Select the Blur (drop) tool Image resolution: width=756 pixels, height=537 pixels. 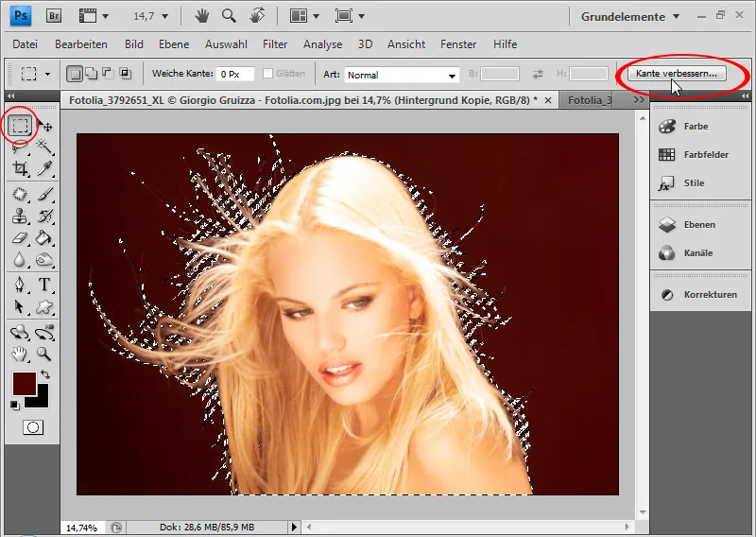[19, 260]
